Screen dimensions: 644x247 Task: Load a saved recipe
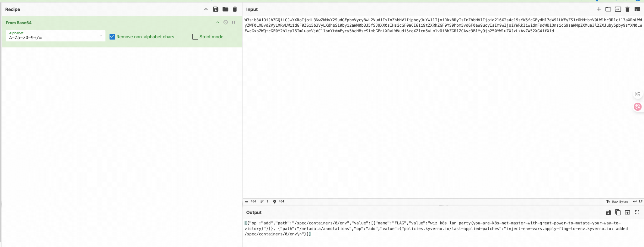(x=225, y=9)
